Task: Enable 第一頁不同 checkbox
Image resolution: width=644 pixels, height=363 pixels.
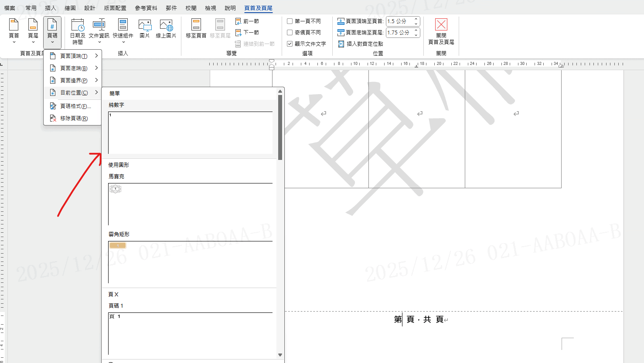Action: [290, 21]
